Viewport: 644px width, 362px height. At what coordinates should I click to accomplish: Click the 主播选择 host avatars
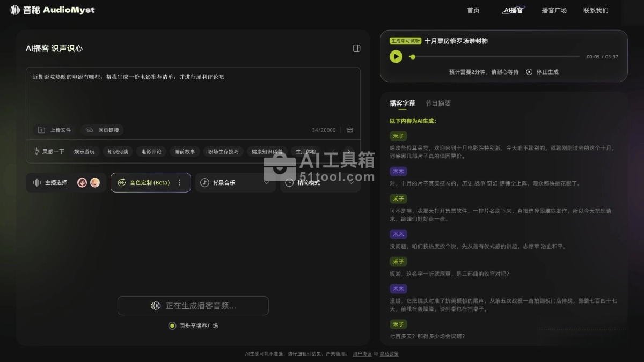pos(89,182)
